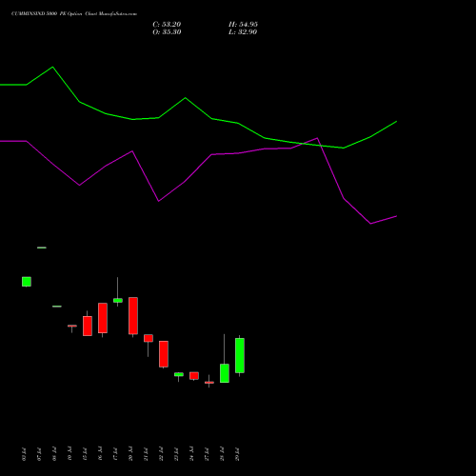Screen dimensions: 476x476
Task: Click the small green candlestick above 23 Jul
Action: 179,374
